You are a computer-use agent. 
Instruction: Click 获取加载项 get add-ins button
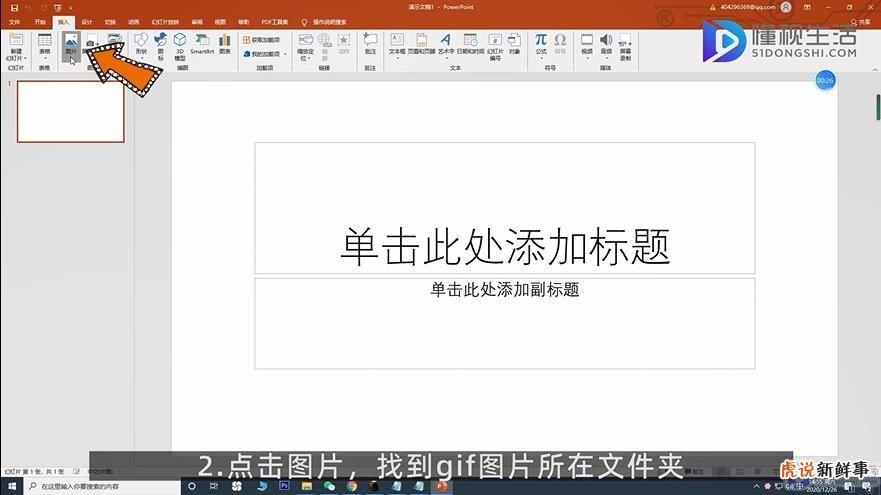(262, 40)
